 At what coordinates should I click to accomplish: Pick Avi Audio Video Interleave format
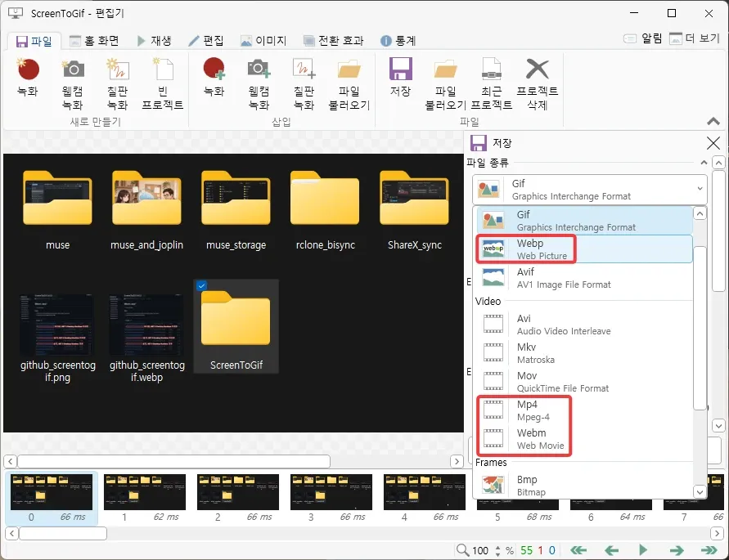tap(584, 325)
